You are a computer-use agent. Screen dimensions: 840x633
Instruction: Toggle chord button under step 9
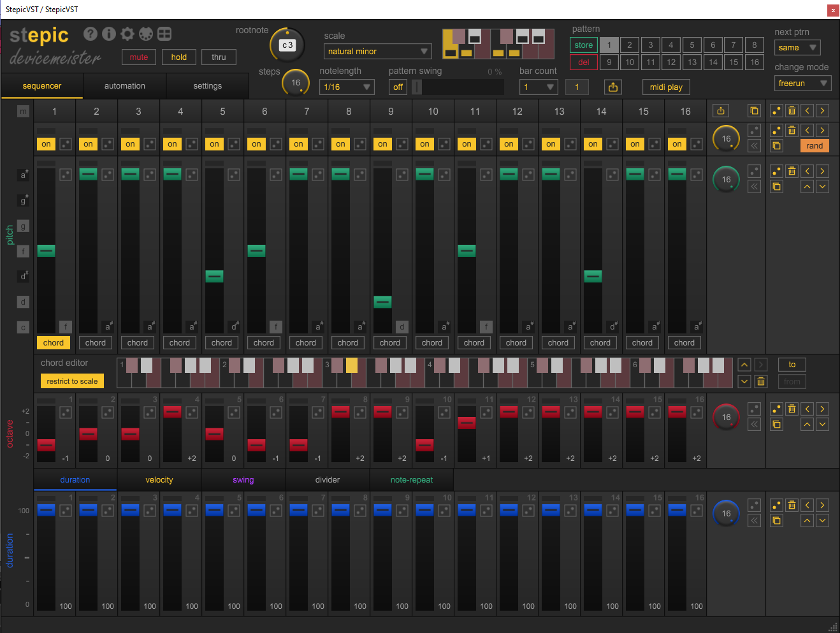(390, 343)
